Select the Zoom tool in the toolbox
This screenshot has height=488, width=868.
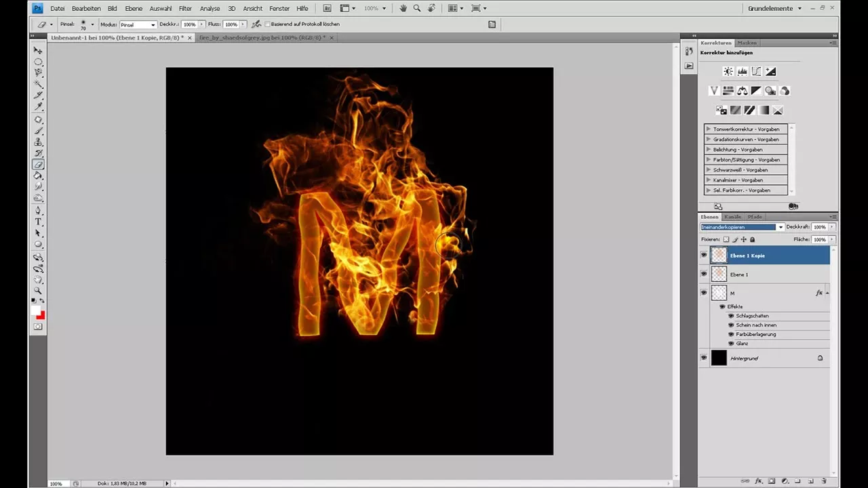pos(39,291)
